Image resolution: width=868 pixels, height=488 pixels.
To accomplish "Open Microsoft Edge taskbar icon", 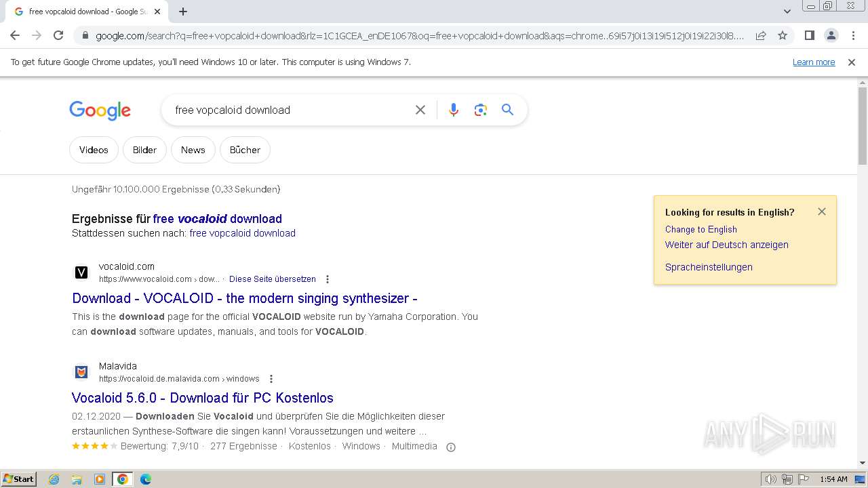I will [x=146, y=479].
